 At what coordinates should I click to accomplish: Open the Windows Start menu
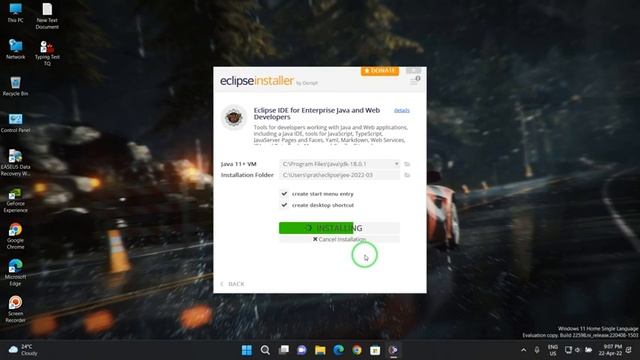tap(247, 350)
